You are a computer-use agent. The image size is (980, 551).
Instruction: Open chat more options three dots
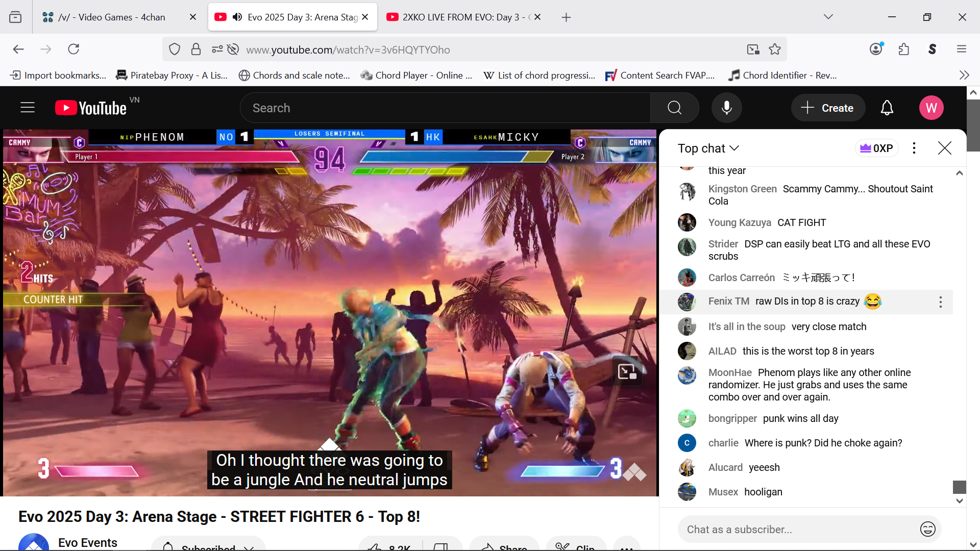pos(914,148)
